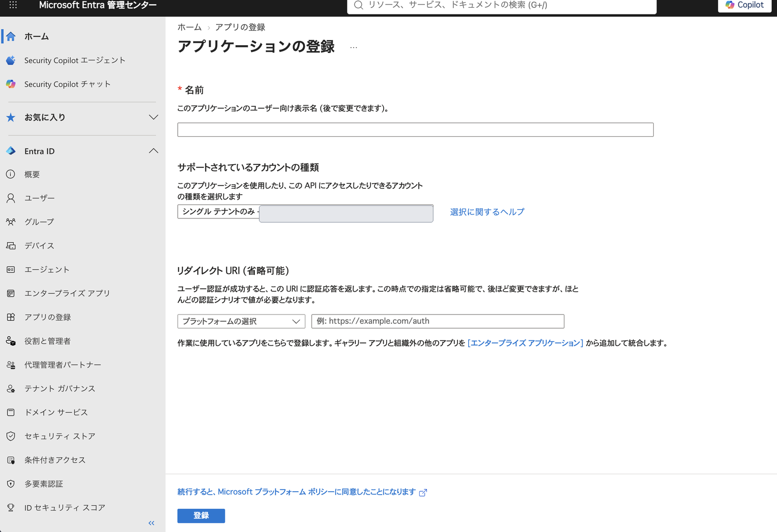Click the テナント ガバナンス icon

11,388
